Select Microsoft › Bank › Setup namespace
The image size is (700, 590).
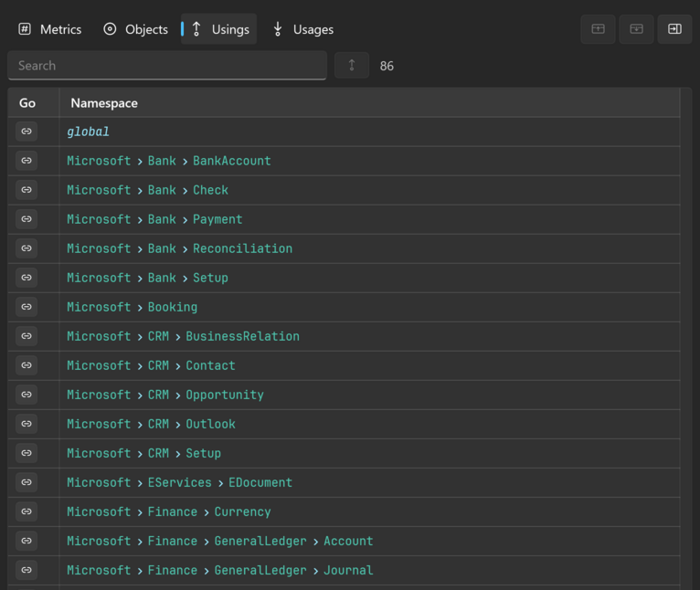[x=147, y=278]
